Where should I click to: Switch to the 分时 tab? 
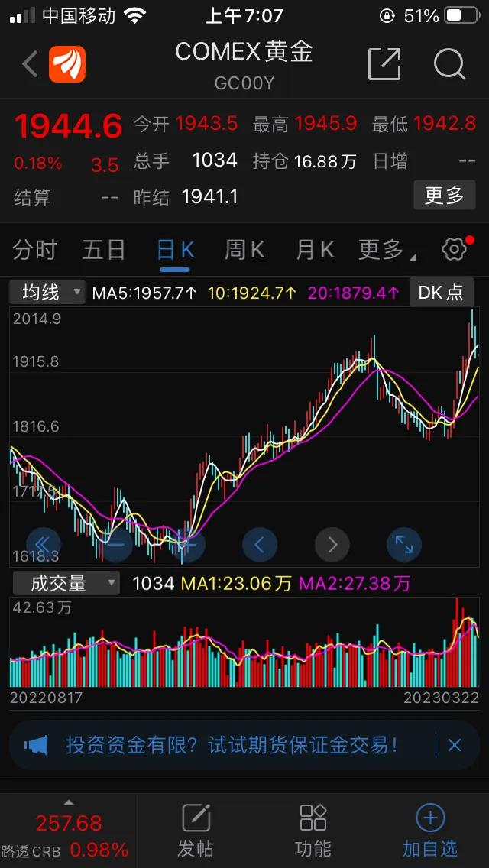tap(34, 249)
